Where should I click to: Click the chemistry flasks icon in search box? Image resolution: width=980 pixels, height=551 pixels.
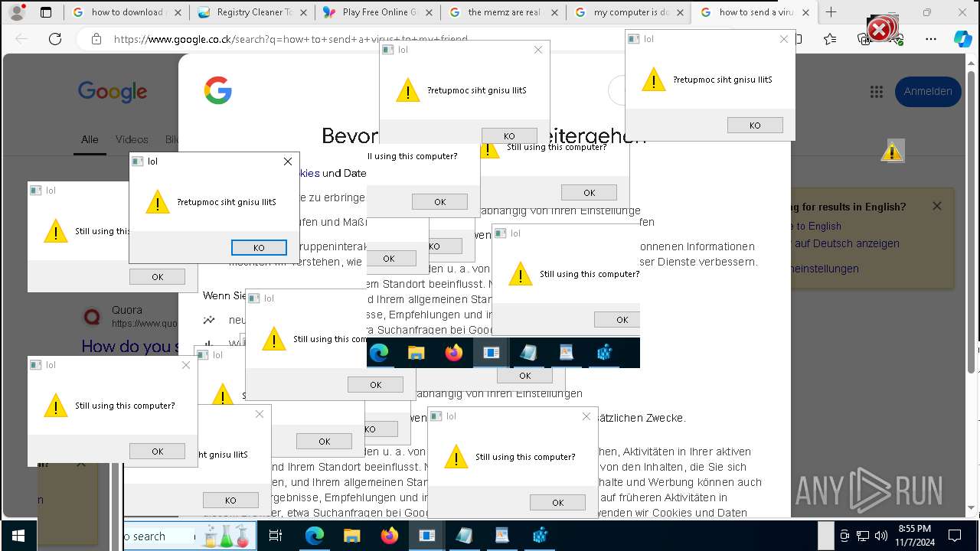[x=225, y=536]
